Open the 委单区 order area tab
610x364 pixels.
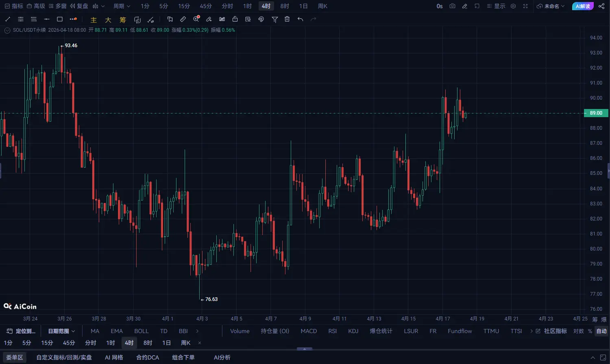(x=15, y=357)
